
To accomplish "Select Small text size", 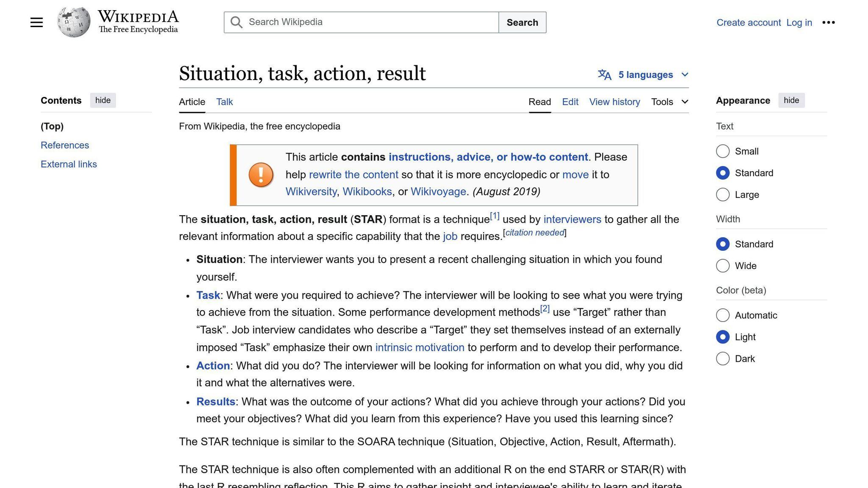I will click(723, 151).
